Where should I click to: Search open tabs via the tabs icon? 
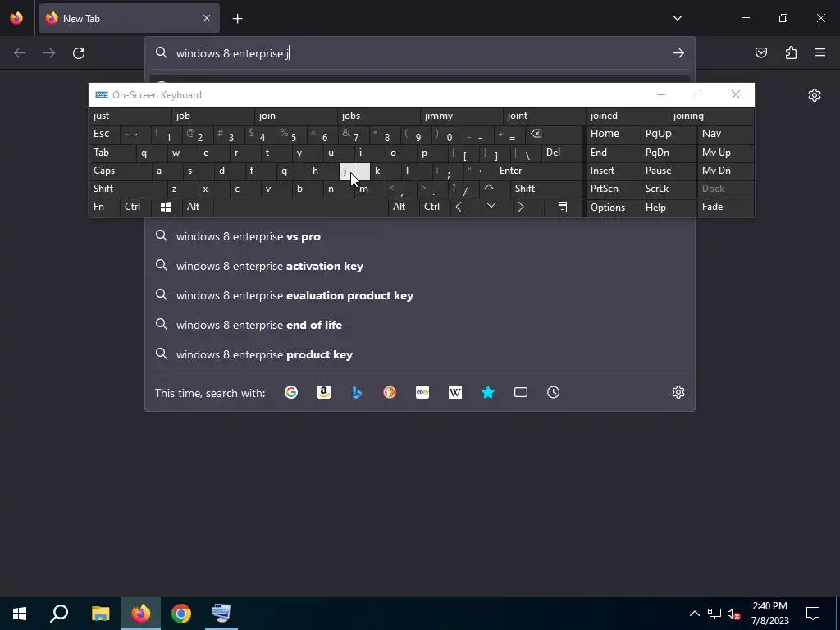click(521, 393)
